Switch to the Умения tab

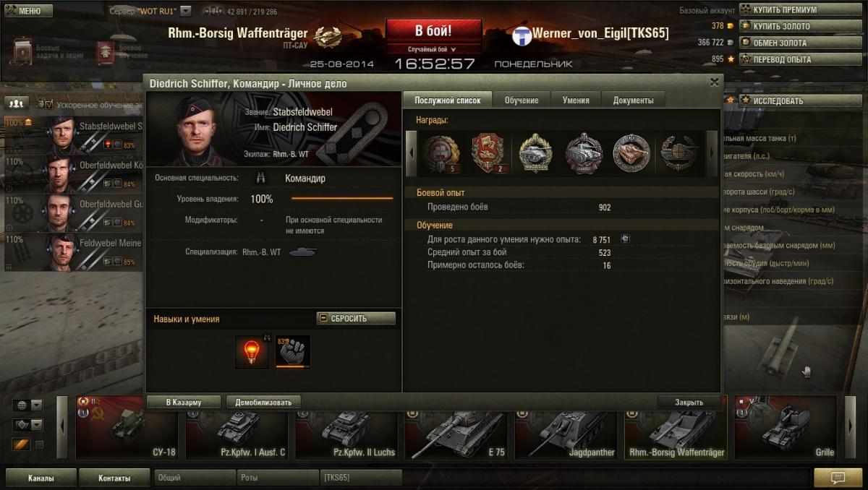(x=576, y=100)
